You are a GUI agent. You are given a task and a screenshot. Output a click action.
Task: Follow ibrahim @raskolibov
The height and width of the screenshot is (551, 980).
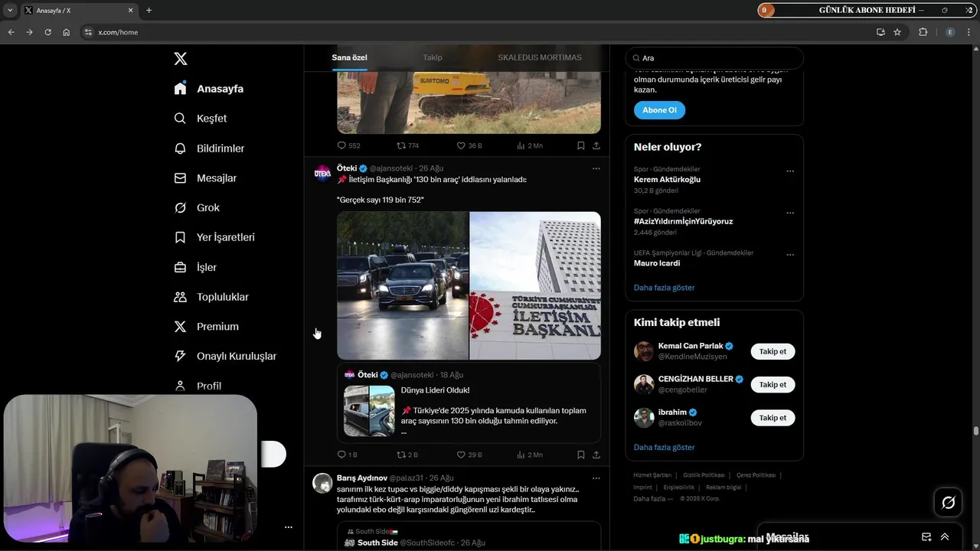click(773, 418)
